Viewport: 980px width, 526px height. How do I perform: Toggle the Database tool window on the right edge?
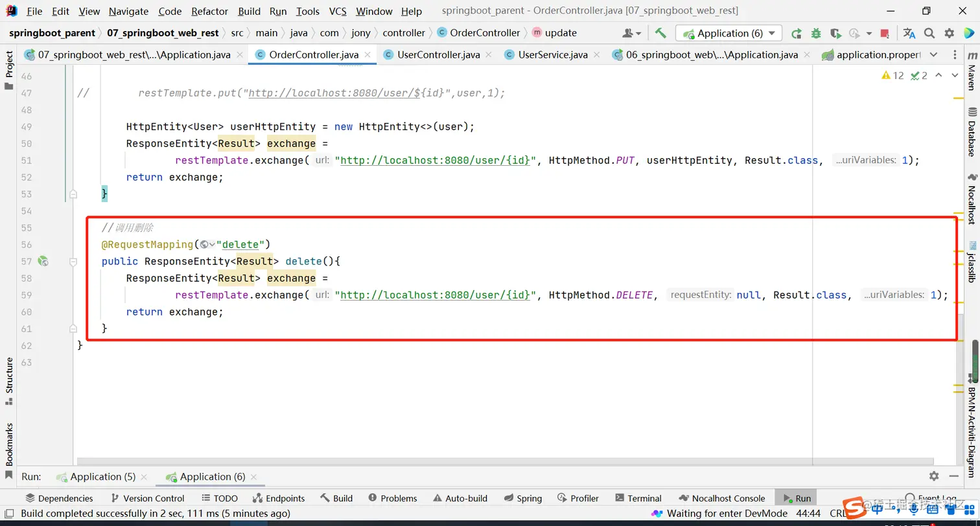click(972, 133)
